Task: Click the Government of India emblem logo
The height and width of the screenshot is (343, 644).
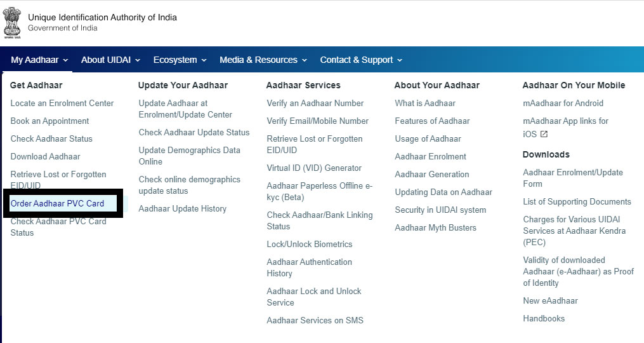Action: pyautogui.click(x=12, y=23)
